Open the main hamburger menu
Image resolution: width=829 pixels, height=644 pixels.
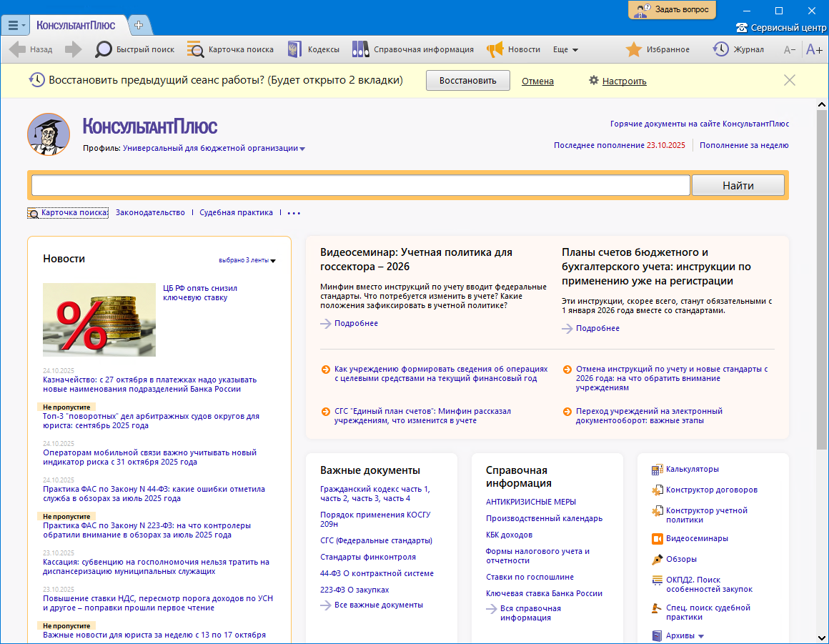16,25
